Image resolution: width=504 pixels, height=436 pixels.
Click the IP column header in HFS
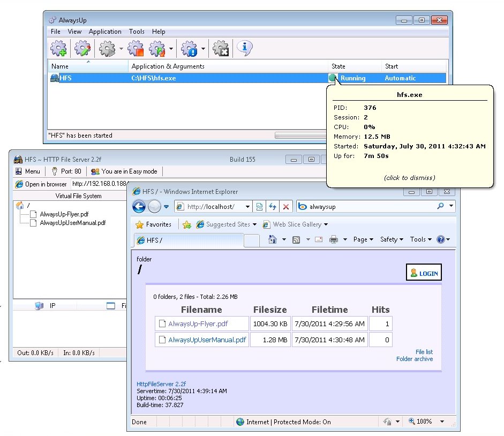pos(45,305)
